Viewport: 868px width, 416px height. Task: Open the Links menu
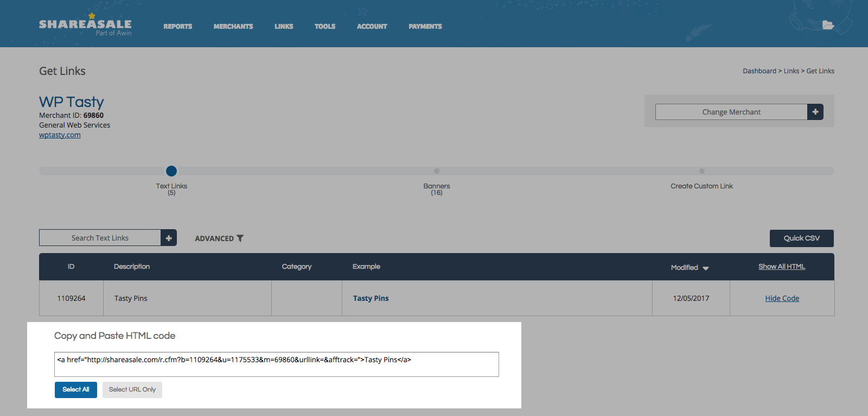(x=284, y=26)
